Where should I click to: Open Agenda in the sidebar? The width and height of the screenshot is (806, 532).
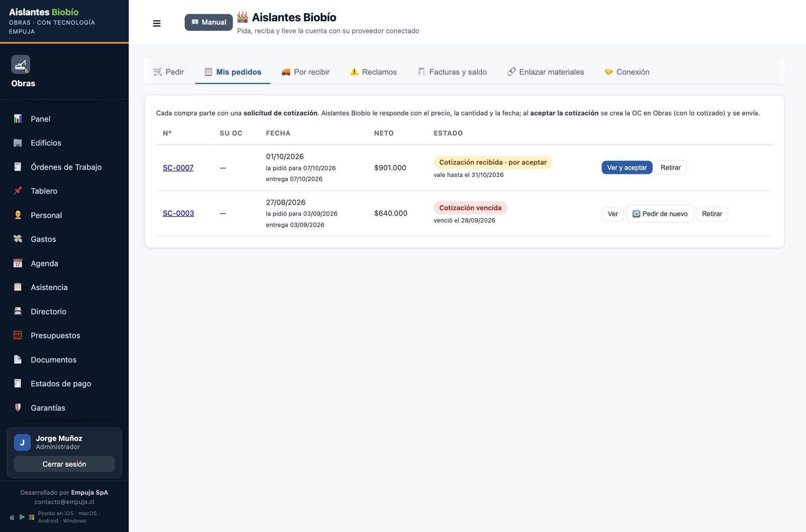[64, 263]
